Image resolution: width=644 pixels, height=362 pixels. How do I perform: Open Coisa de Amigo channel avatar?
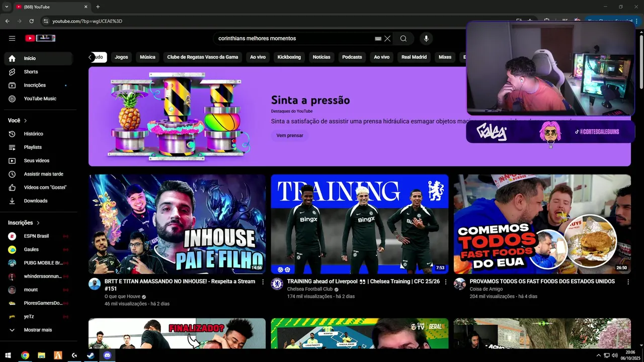459,284
